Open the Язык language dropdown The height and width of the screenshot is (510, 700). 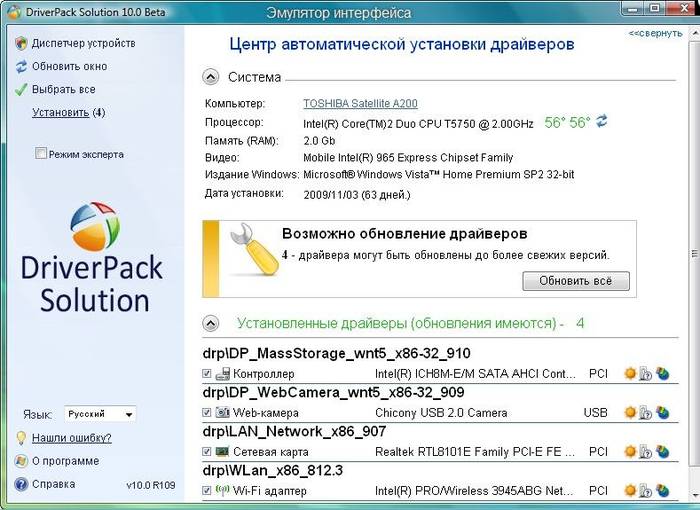click(x=100, y=414)
